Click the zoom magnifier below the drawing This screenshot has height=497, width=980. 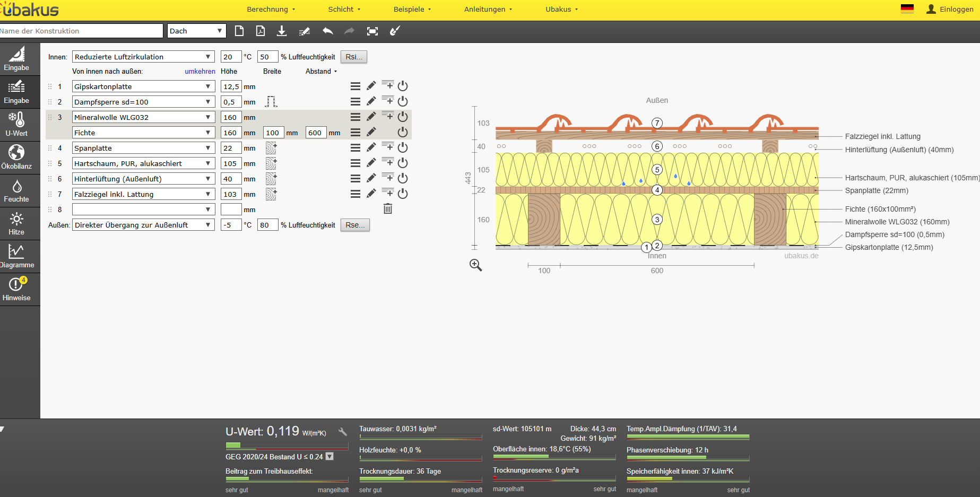tap(476, 265)
